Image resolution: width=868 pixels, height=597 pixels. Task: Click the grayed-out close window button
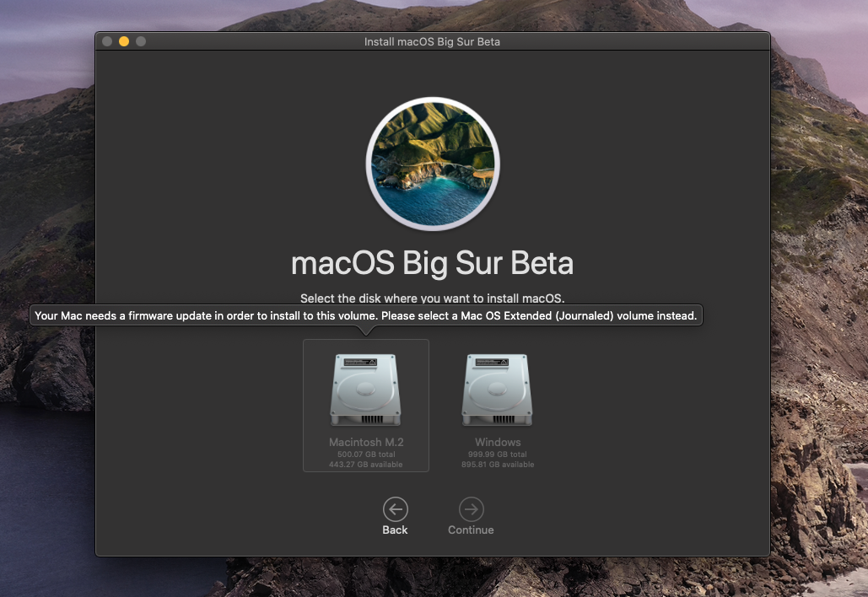tap(107, 41)
